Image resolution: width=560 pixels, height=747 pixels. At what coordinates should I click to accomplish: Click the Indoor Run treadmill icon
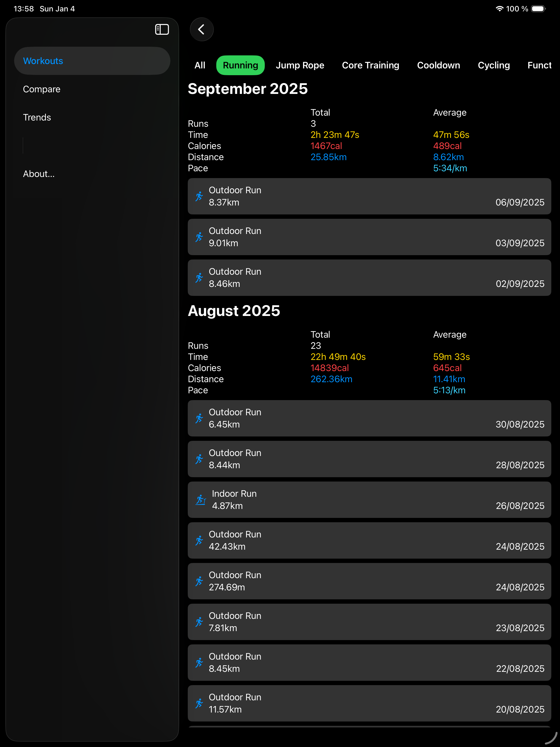point(201,499)
